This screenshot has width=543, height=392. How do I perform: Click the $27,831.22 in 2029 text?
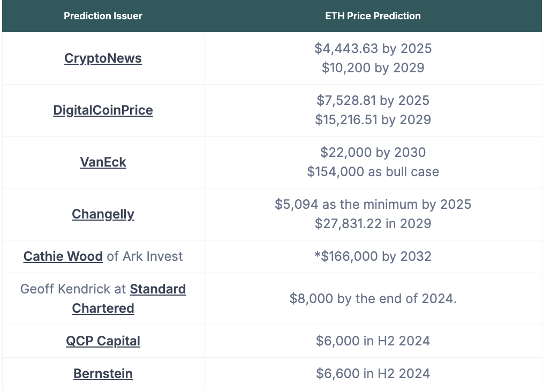[x=373, y=224]
